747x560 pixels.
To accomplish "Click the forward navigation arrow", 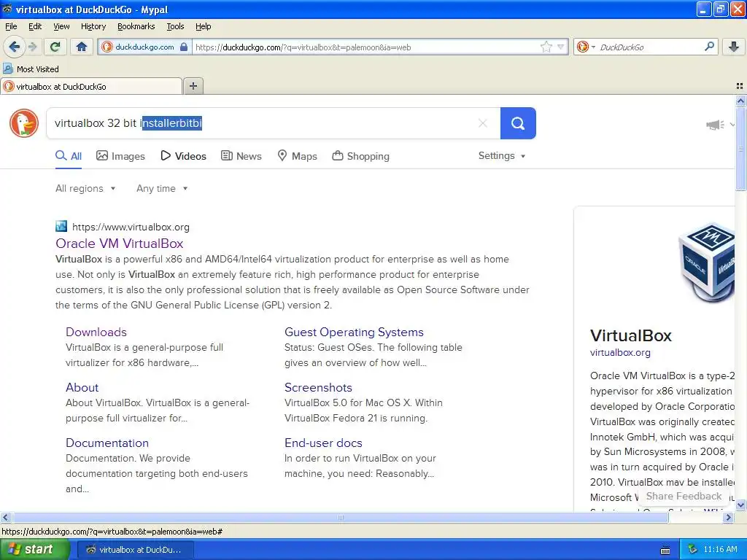I will (x=32, y=47).
